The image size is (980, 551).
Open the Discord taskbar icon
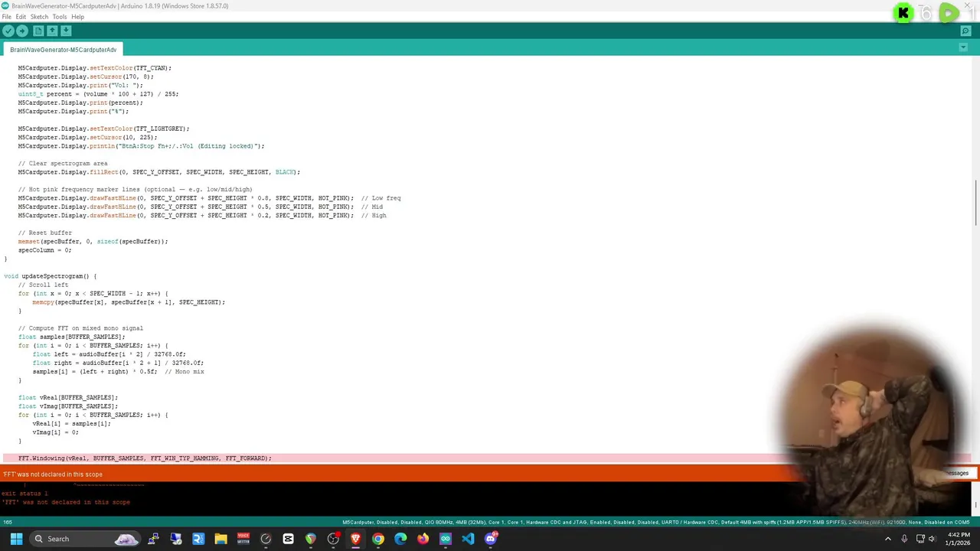(491, 539)
